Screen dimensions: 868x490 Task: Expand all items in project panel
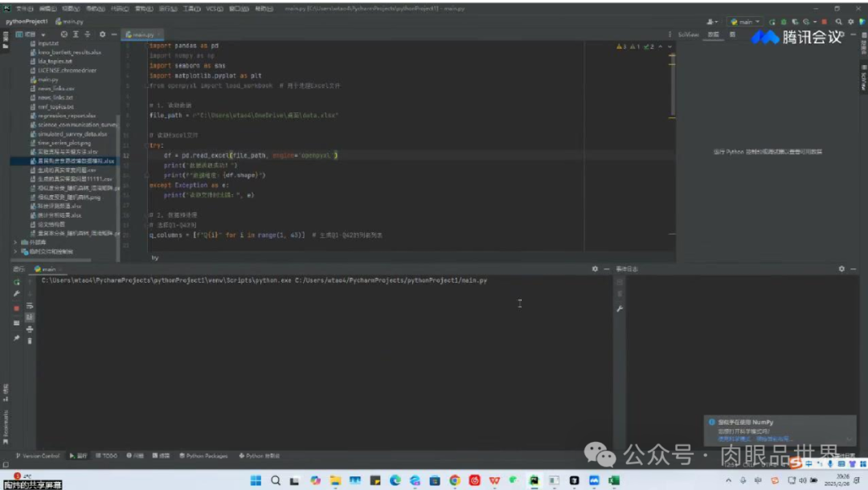point(76,35)
